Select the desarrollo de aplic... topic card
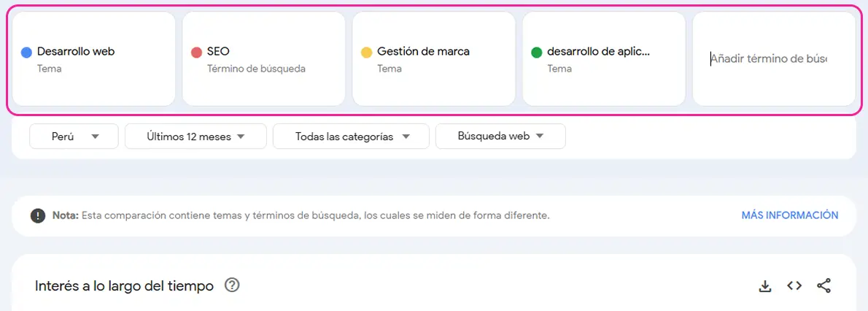This screenshot has width=868, height=311. [604, 58]
